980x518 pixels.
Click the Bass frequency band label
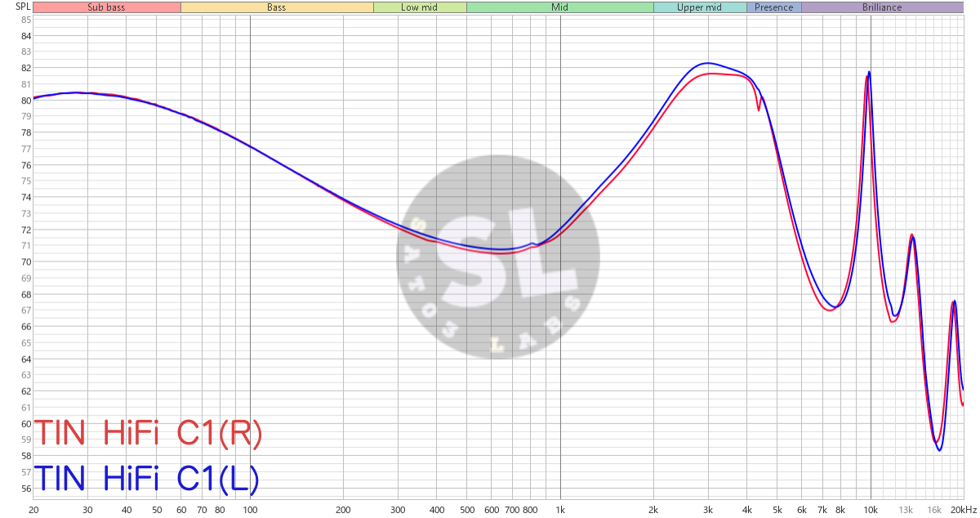277,7
